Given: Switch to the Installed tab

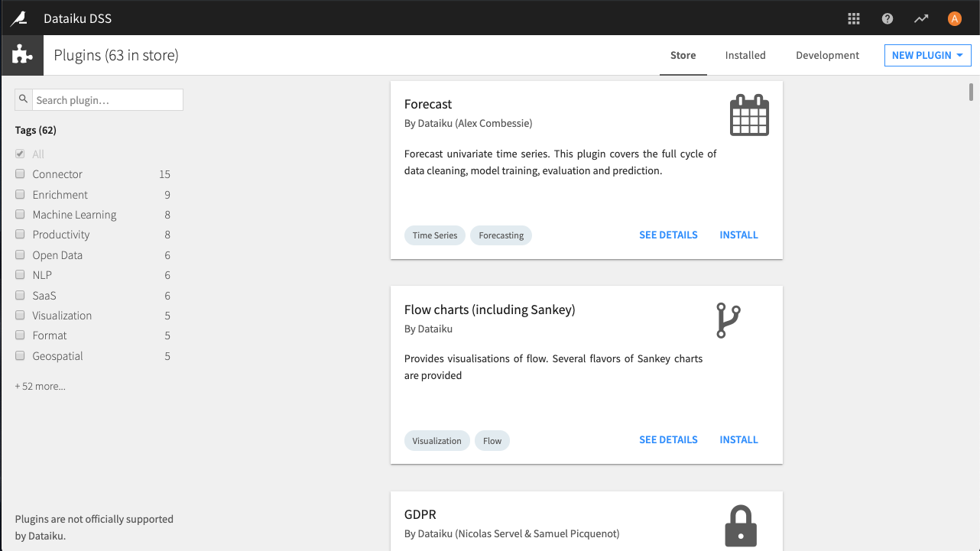Looking at the screenshot, I should (745, 55).
